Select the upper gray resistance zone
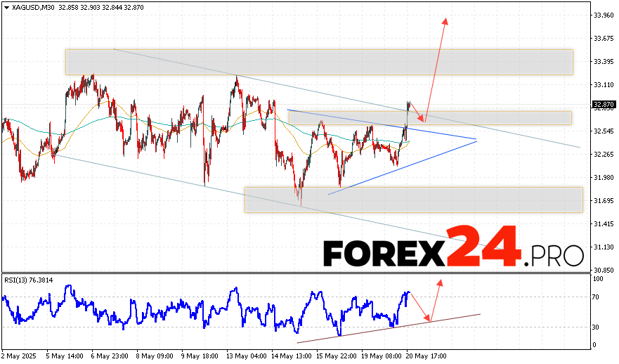The height and width of the screenshot is (364, 619). (318, 62)
